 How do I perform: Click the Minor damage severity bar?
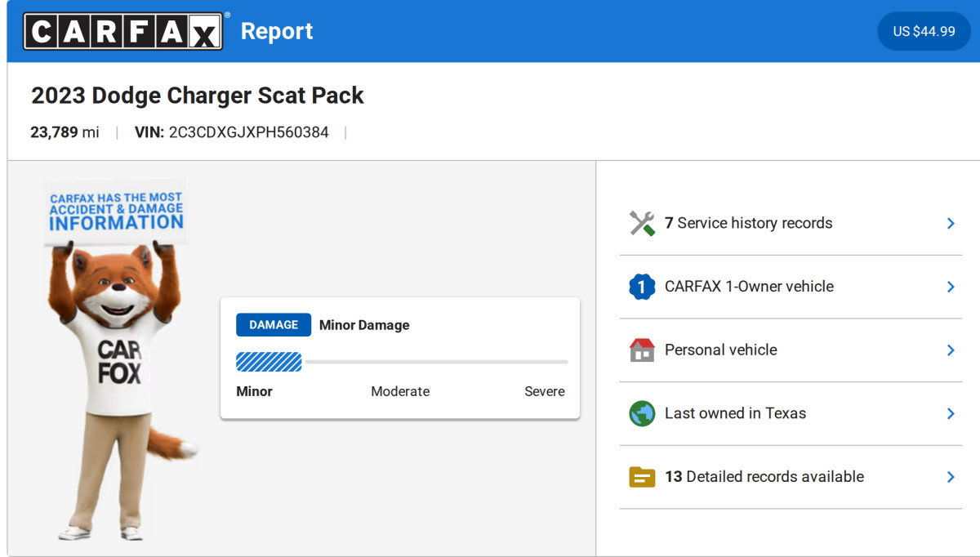click(x=269, y=361)
